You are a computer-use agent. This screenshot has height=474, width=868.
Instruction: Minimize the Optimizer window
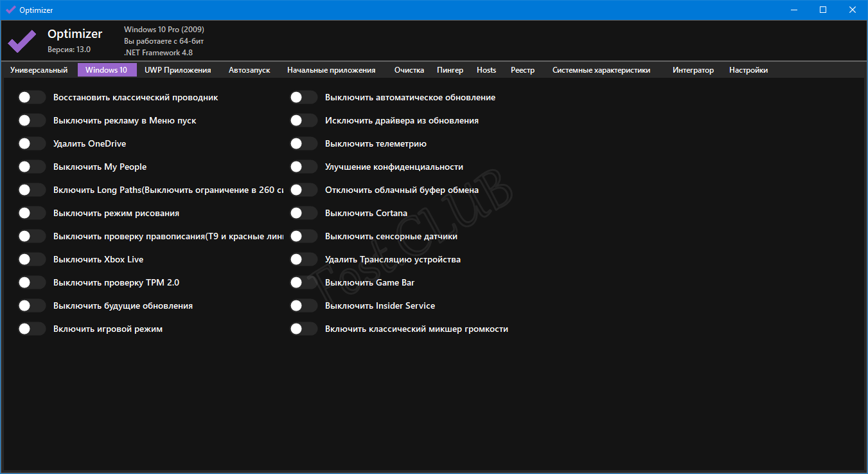(793, 10)
